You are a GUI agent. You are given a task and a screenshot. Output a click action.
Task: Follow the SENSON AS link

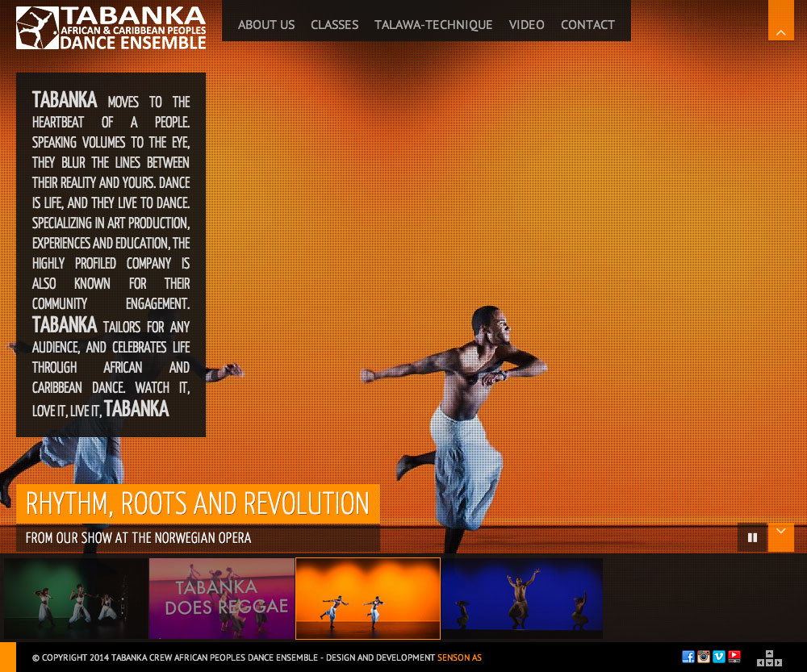459,657
